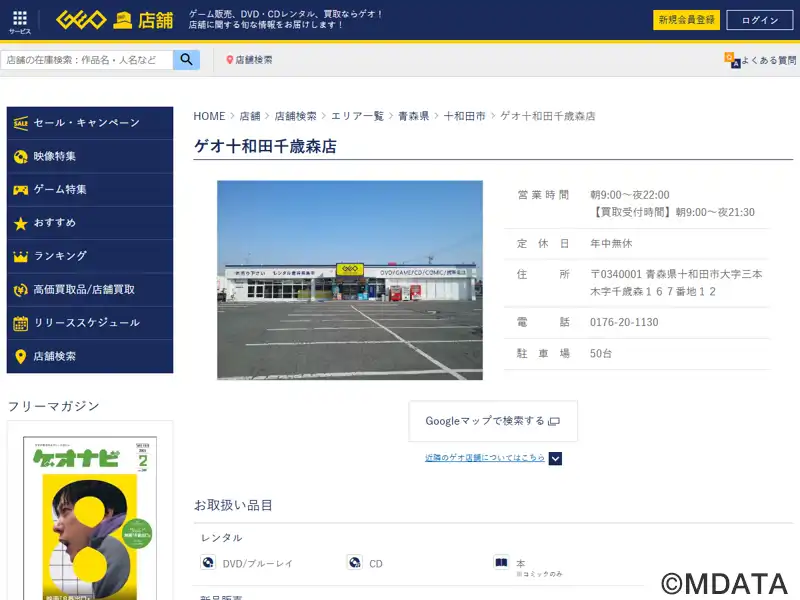
Task: Click phone number 0176-20-1130
Action: tap(624, 322)
